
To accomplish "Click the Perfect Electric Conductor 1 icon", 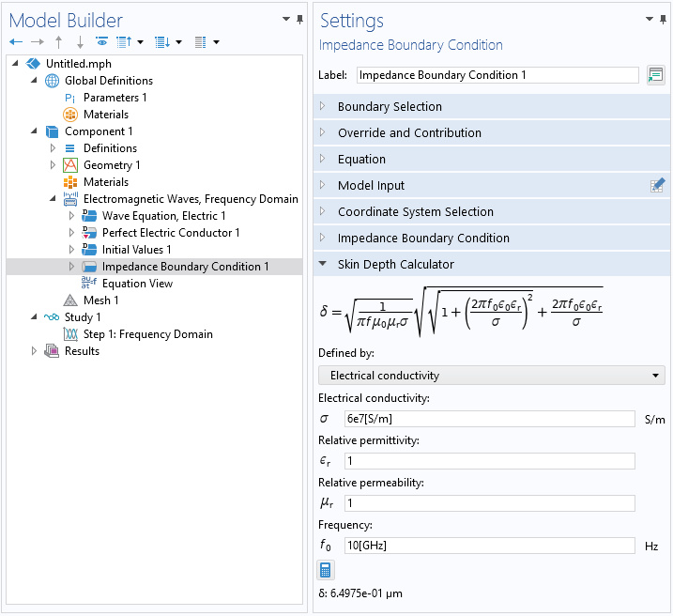I will coord(89,233).
